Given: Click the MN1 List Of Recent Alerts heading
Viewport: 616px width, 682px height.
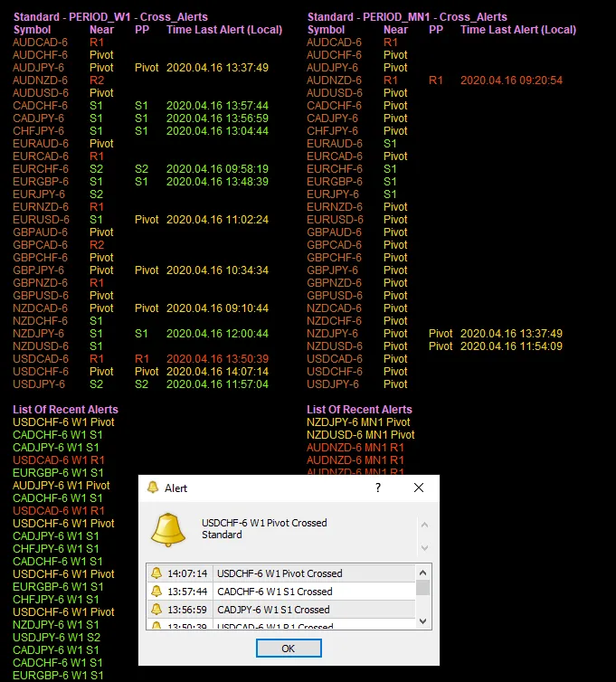Looking at the screenshot, I should (359, 410).
